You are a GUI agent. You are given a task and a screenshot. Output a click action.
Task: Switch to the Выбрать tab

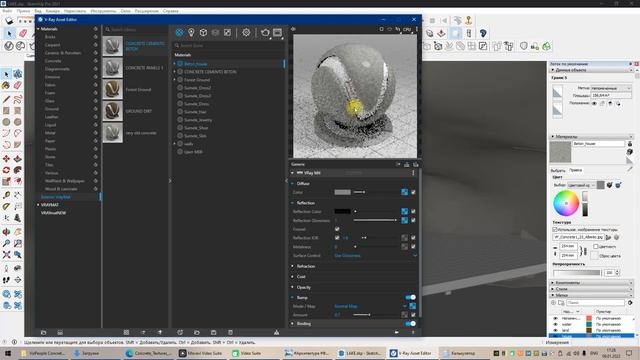pyautogui.click(x=558, y=170)
